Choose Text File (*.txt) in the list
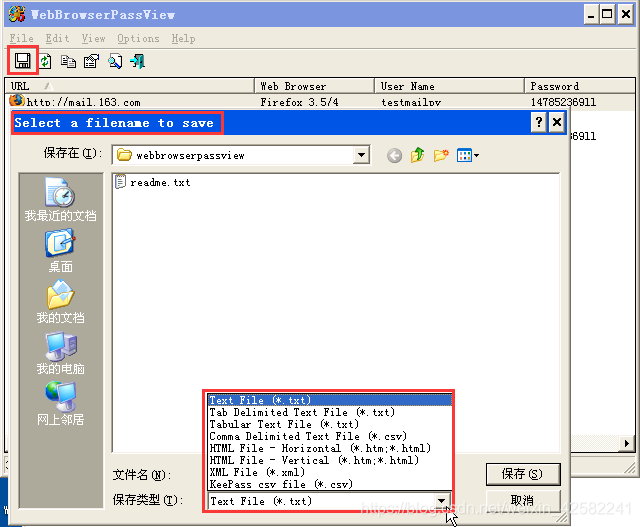This screenshot has height=527, width=640. [330, 400]
